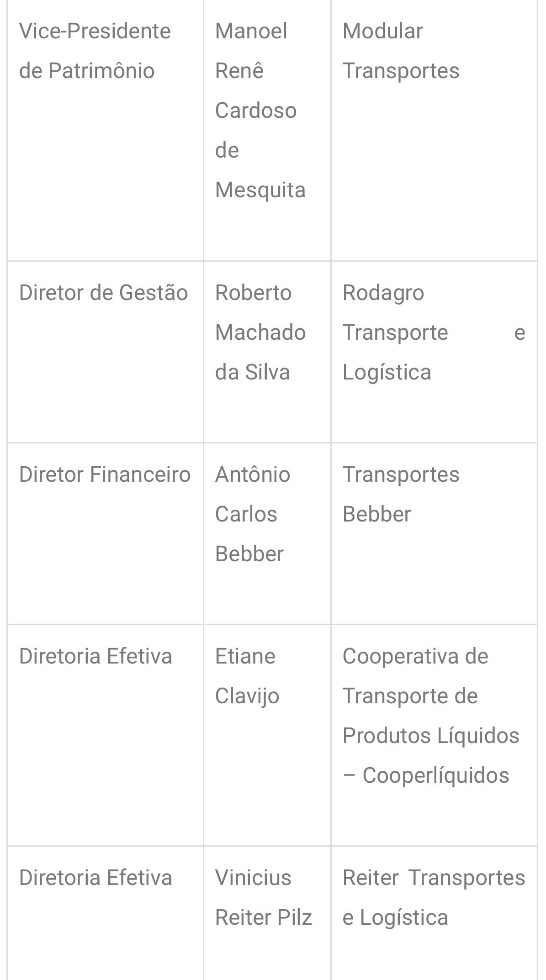Select the name Etiane Clavijo
This screenshot has height=980, width=546.
(247, 676)
